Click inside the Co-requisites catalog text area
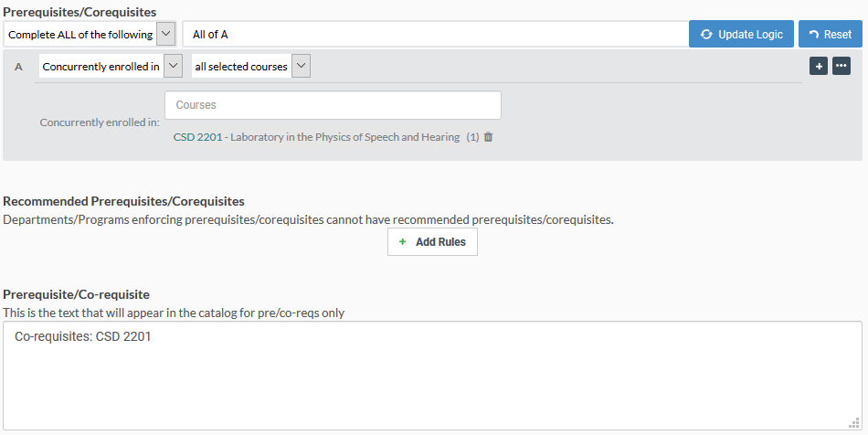The width and height of the screenshot is (868, 435). click(x=432, y=376)
